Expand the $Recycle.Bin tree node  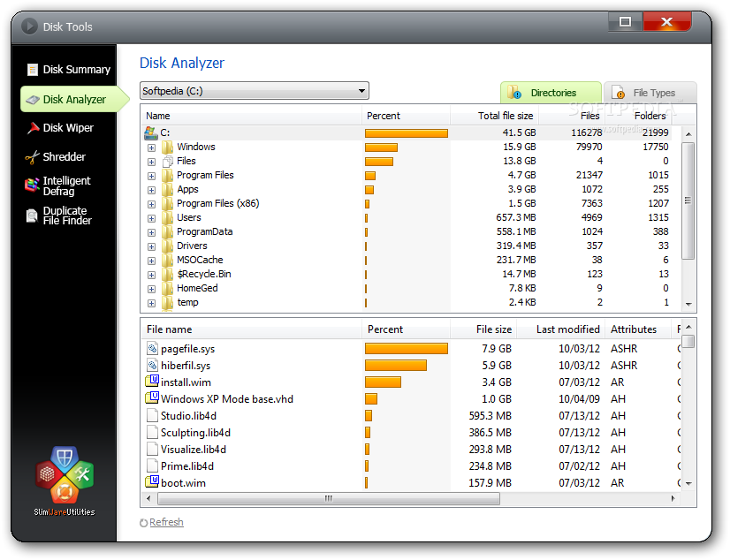point(151,275)
